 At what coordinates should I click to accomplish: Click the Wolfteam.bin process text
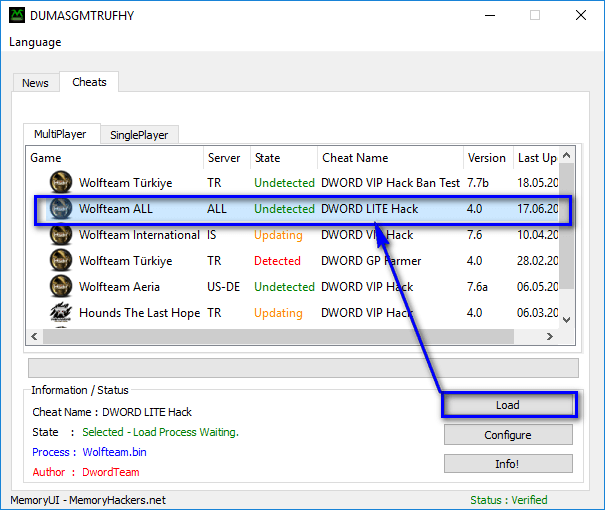(115, 452)
